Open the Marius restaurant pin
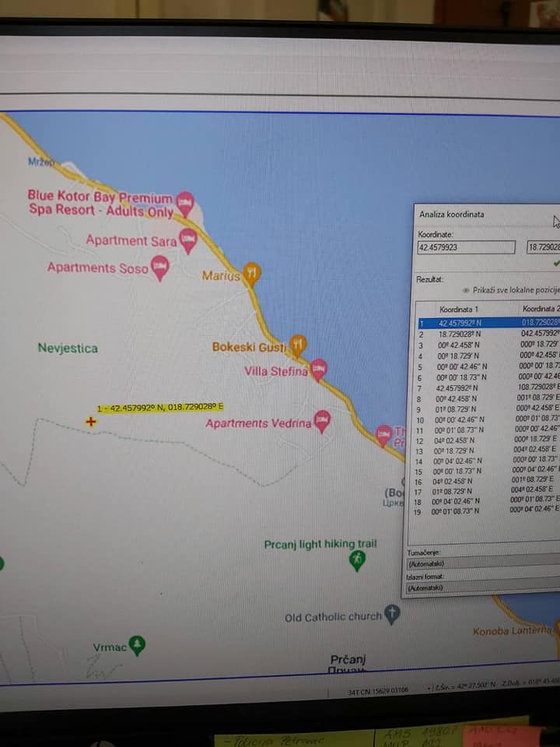The width and height of the screenshot is (560, 747). tap(251, 273)
